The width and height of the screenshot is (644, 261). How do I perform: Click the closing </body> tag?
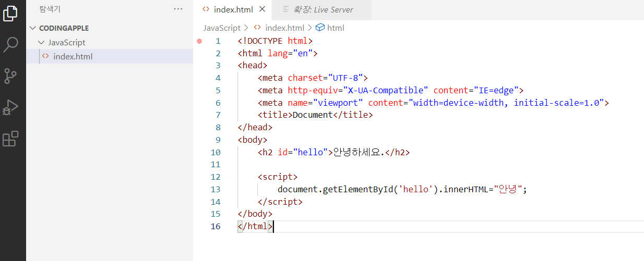point(255,214)
